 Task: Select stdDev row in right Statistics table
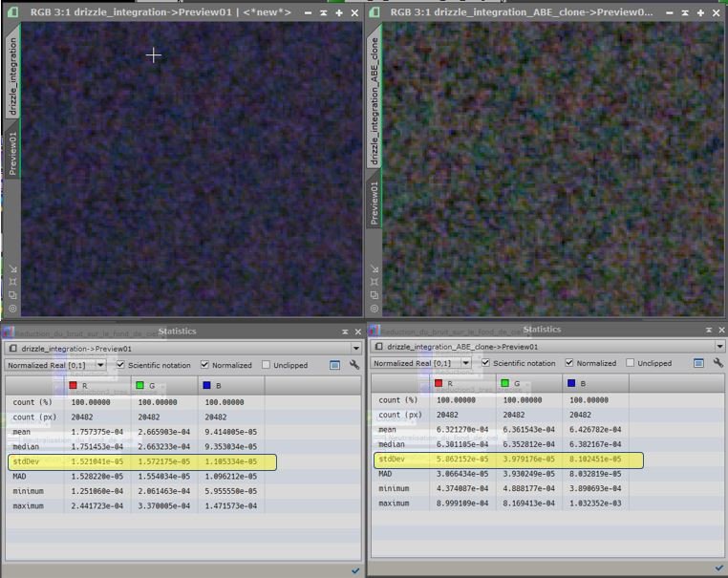(x=508, y=460)
